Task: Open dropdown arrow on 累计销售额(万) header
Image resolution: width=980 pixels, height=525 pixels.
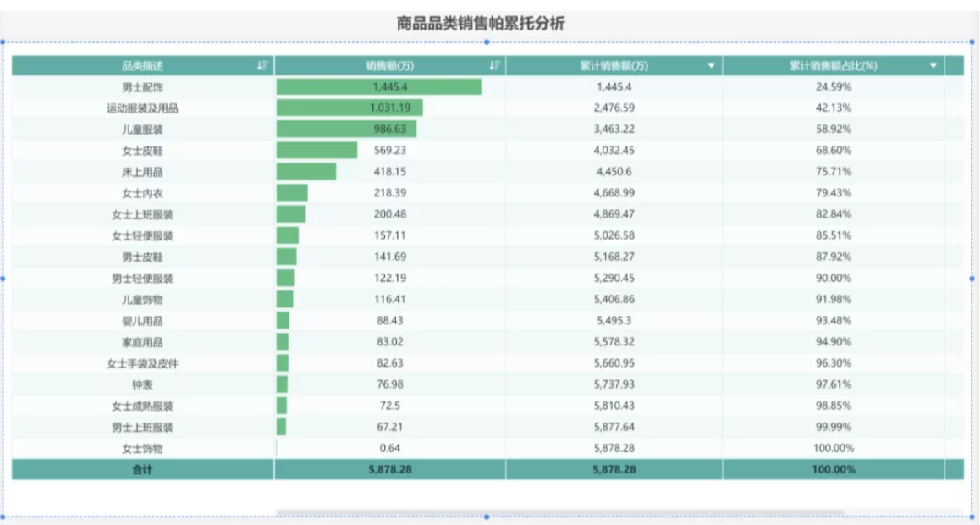Action: pyautogui.click(x=711, y=66)
